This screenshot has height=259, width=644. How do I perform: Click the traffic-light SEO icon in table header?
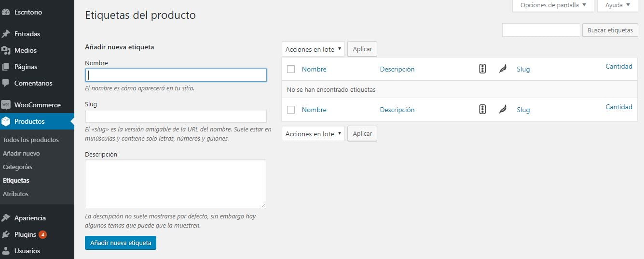coord(482,69)
